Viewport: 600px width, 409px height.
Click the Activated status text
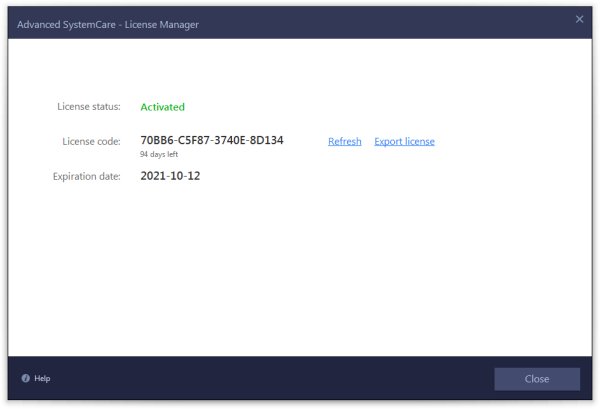click(x=162, y=107)
